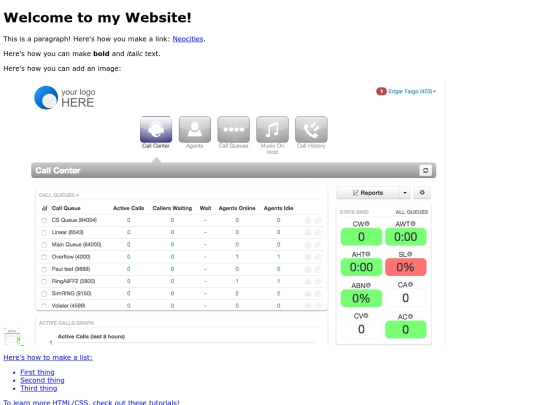
Task: Sort by Callers Waiting column header
Action: (172, 208)
